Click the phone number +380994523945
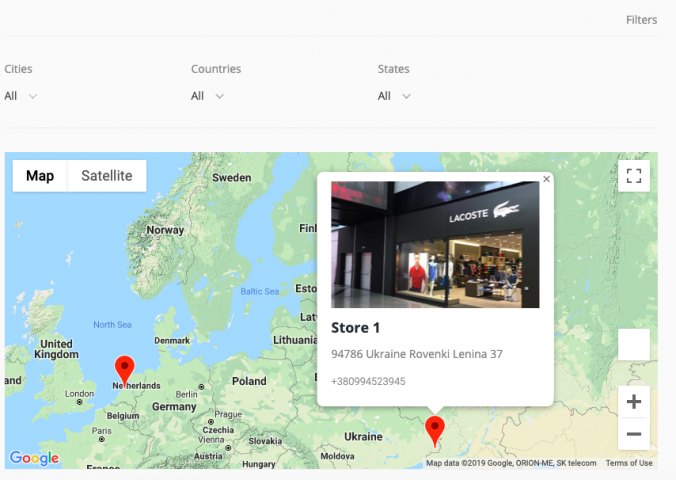 [x=368, y=381]
